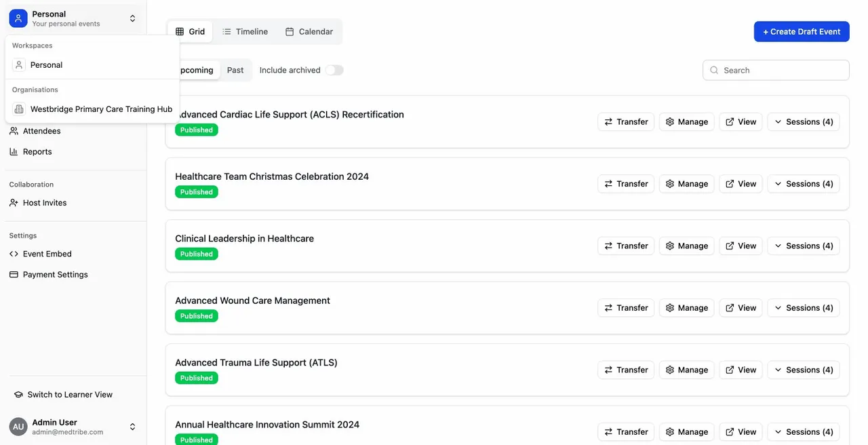Screen dimensions: 868x445
Task: Open View link for Healthcare Team Christmas Celebration 2024
Action: pos(740,183)
